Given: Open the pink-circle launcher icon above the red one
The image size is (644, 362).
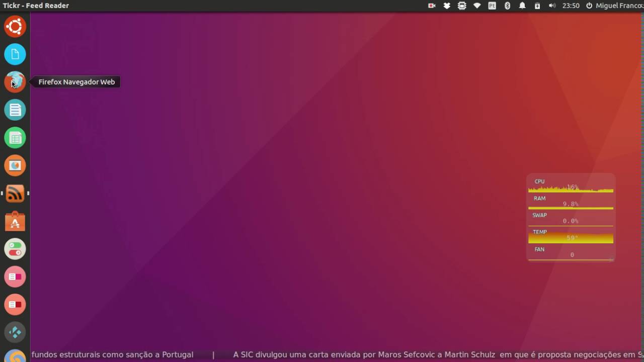Looking at the screenshot, I should (15, 277).
